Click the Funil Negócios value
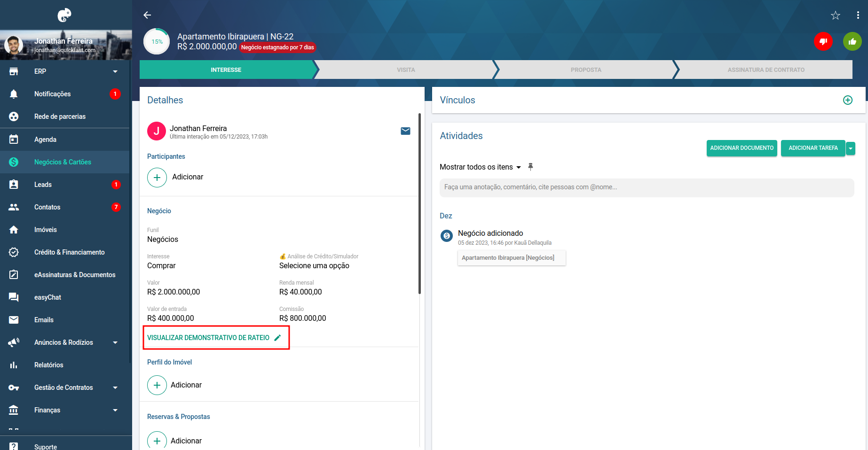This screenshot has height=450, width=868. [163, 239]
